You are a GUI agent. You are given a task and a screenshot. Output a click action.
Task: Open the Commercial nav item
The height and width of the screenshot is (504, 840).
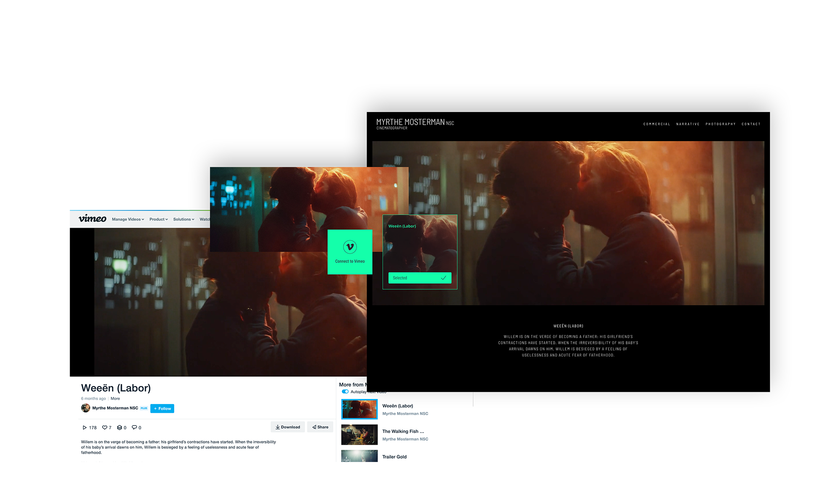(x=656, y=124)
